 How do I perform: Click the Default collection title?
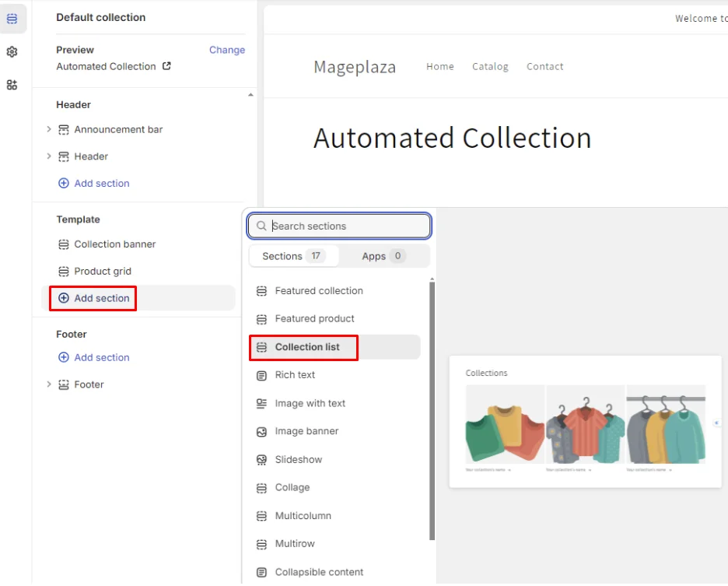[101, 17]
